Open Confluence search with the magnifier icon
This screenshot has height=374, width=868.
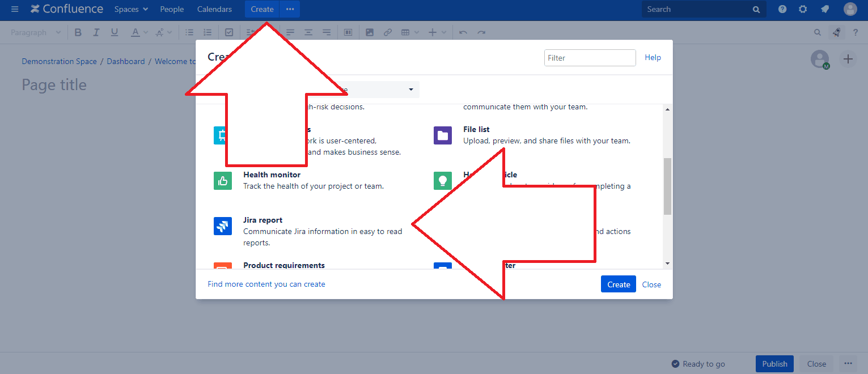pyautogui.click(x=817, y=32)
